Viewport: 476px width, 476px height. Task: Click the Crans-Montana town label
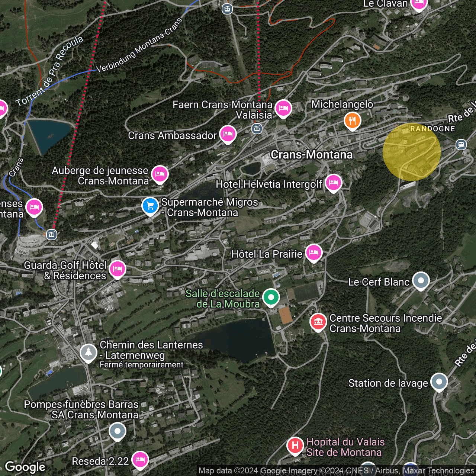pyautogui.click(x=312, y=155)
